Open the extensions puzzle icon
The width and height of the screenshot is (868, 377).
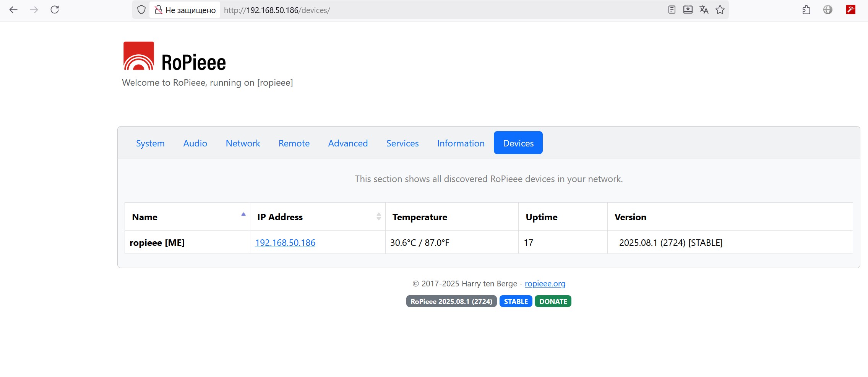[x=806, y=10]
